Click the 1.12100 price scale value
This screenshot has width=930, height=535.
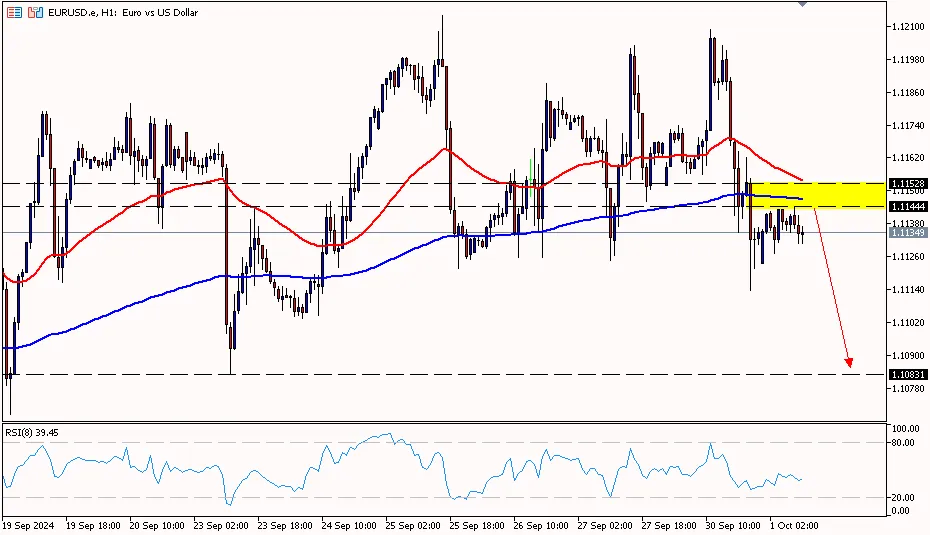[x=908, y=27]
